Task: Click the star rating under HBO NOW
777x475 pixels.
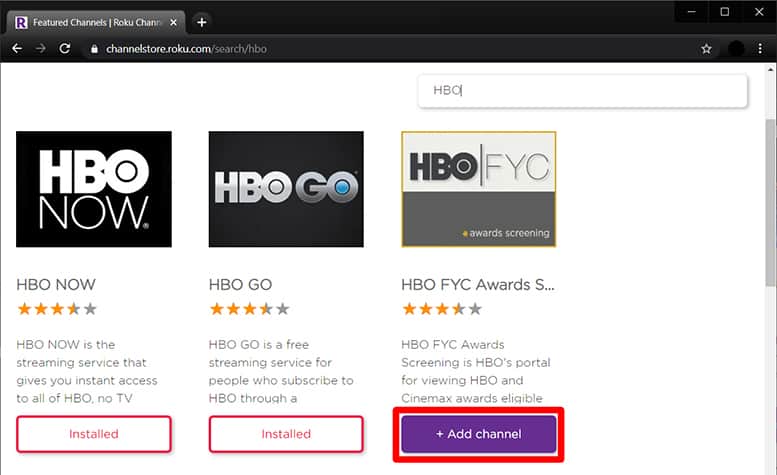Action: (56, 309)
